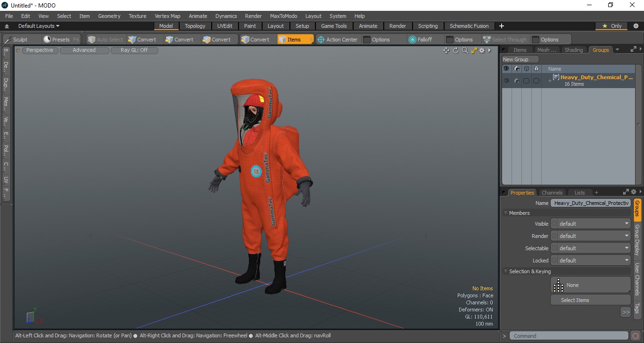Screen dimensions: 644x343
Task: Open the Presets browser
Action: [x=61, y=40]
